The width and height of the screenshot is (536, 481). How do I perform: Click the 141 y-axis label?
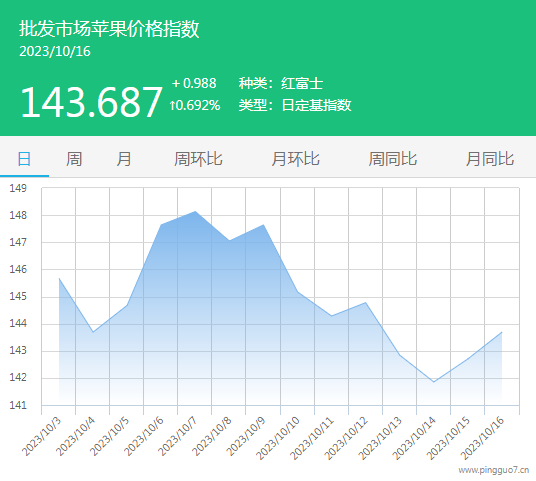click(x=18, y=405)
